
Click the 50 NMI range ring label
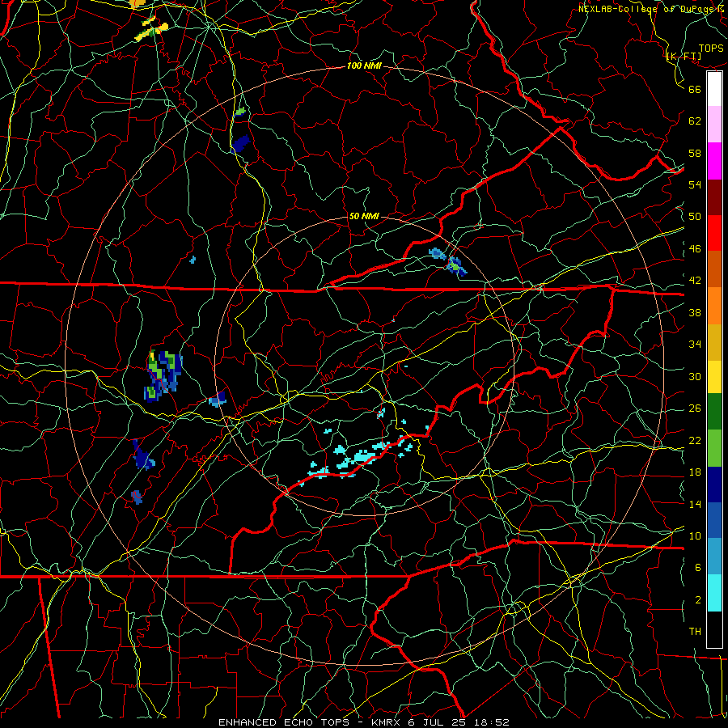click(x=364, y=216)
